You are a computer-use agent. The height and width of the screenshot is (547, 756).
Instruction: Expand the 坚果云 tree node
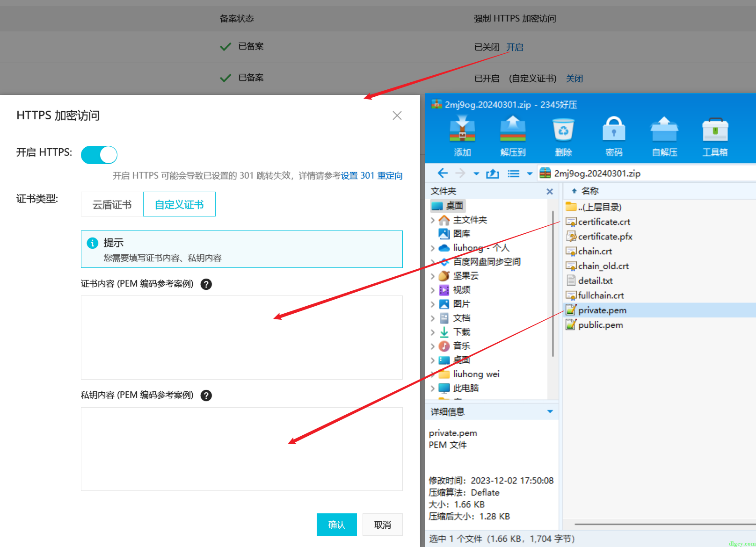(x=432, y=276)
